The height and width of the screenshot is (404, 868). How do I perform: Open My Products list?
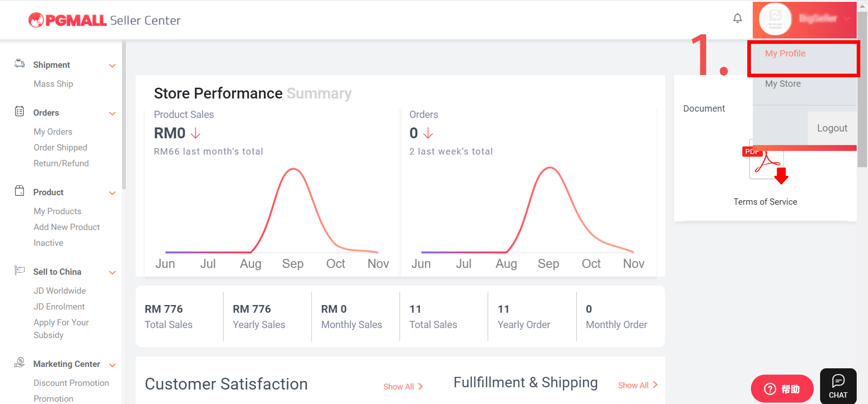point(57,211)
